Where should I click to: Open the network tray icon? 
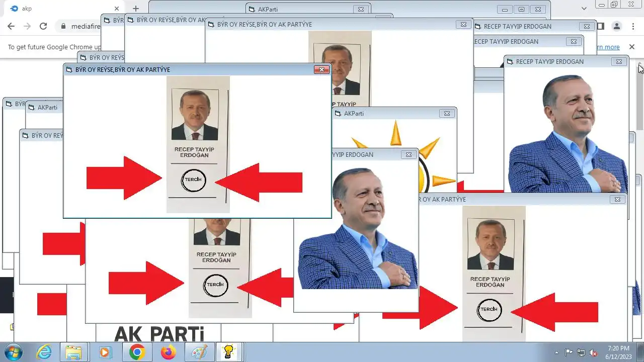[x=581, y=352]
